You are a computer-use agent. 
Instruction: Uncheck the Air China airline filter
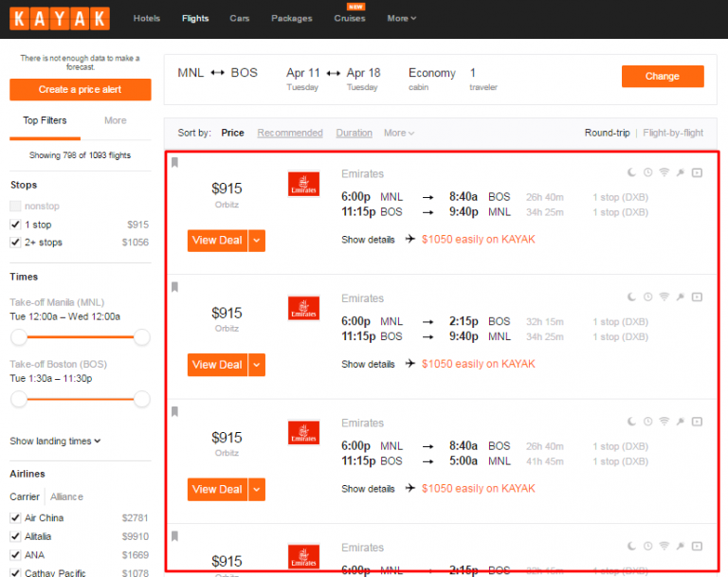[15, 517]
